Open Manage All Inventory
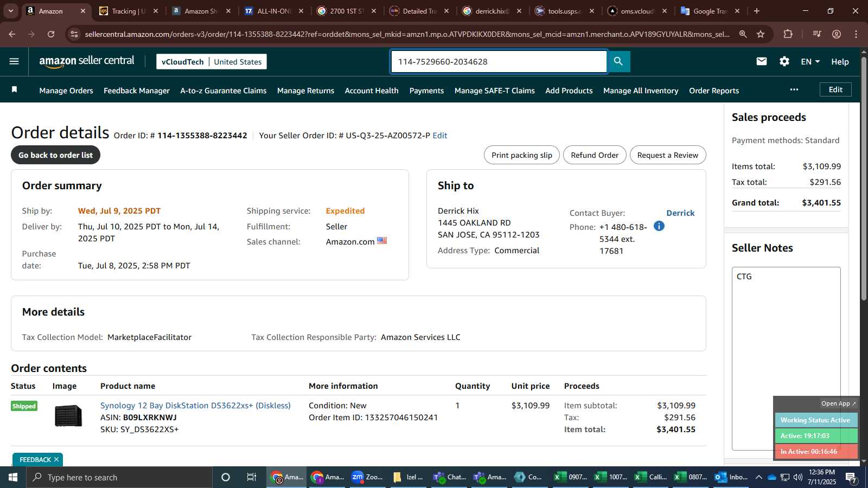Screen dimensions: 868x488 pyautogui.click(x=641, y=91)
